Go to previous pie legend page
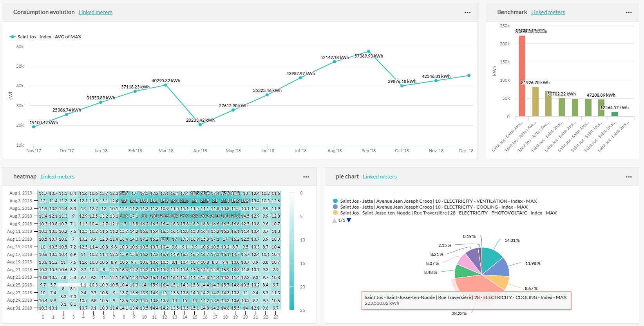Image resolution: width=644 pixels, height=326 pixels. [335, 220]
